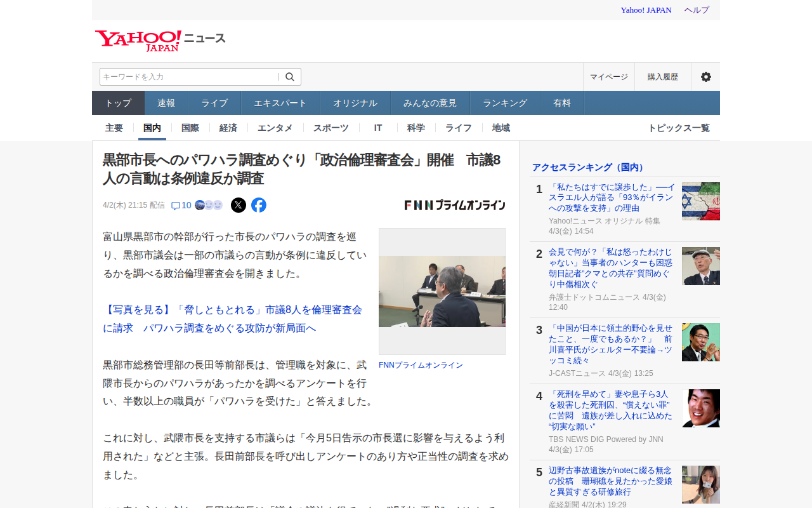Open the hunter in cap thumbnail
This screenshot has width=812, height=508.
701,266
